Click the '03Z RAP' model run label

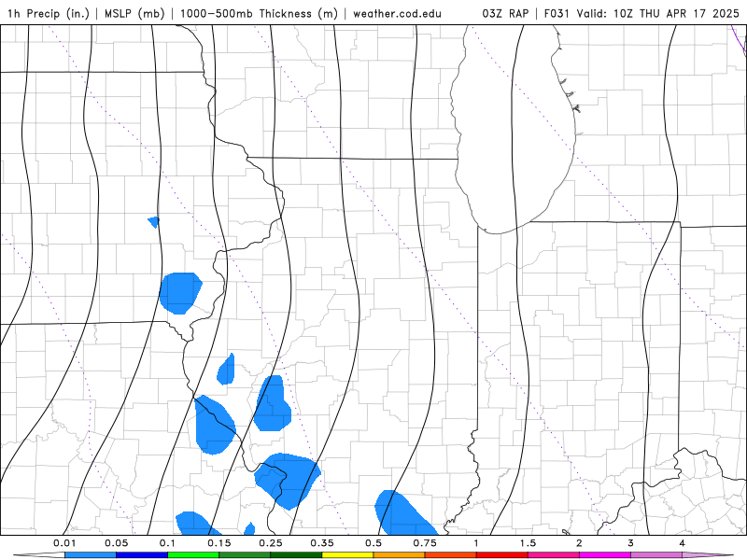[x=505, y=13]
